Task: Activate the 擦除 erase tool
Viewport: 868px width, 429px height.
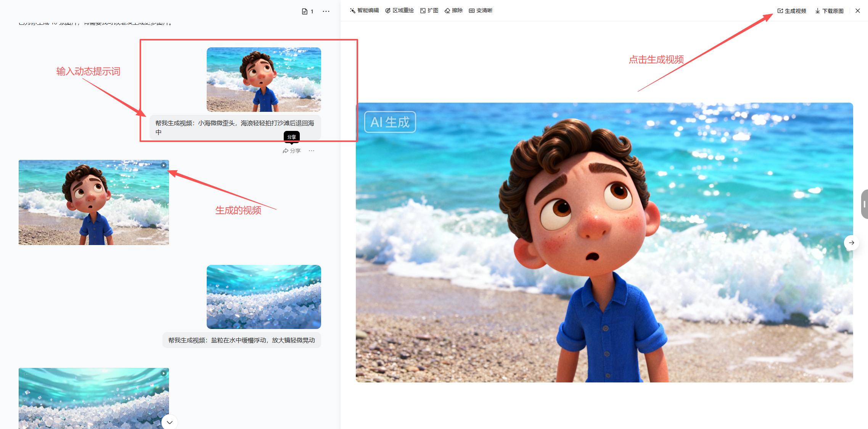Action: click(x=453, y=11)
